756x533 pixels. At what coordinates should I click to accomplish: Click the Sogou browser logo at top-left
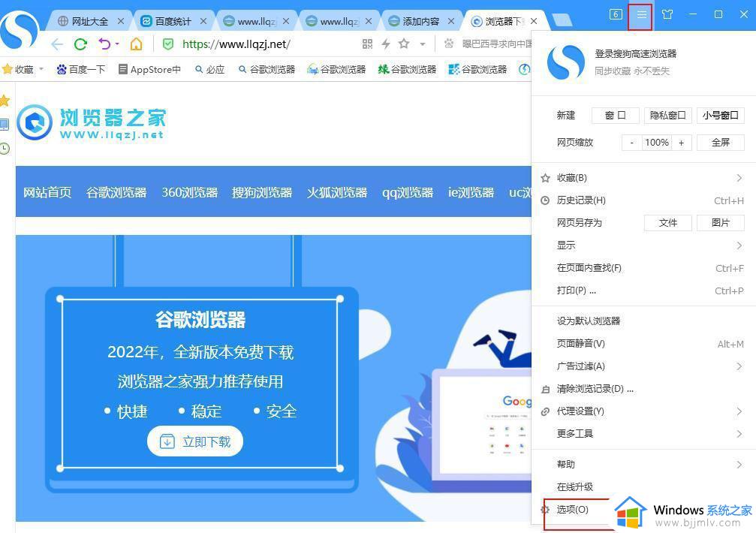(x=19, y=30)
